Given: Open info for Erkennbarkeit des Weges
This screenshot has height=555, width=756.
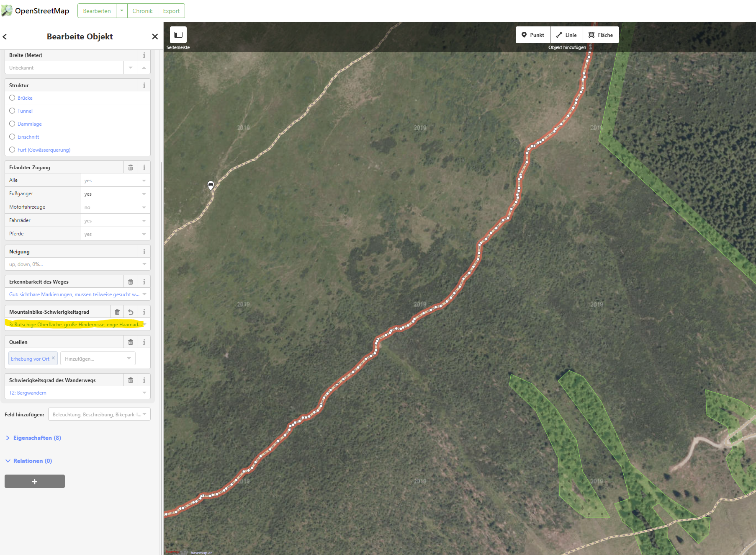Looking at the screenshot, I should click(144, 282).
